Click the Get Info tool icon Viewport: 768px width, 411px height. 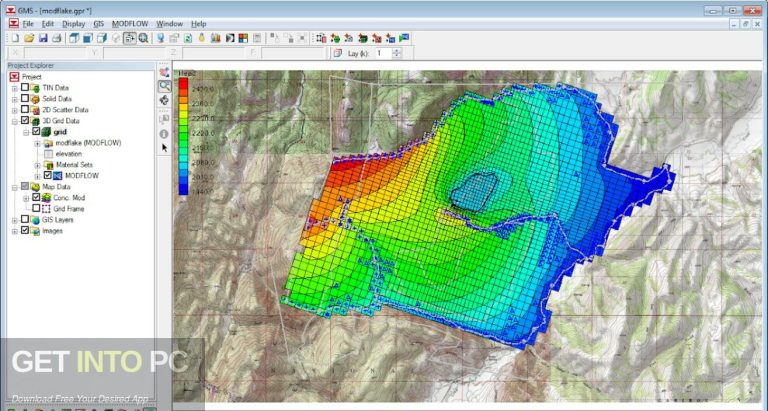pyautogui.click(x=164, y=132)
